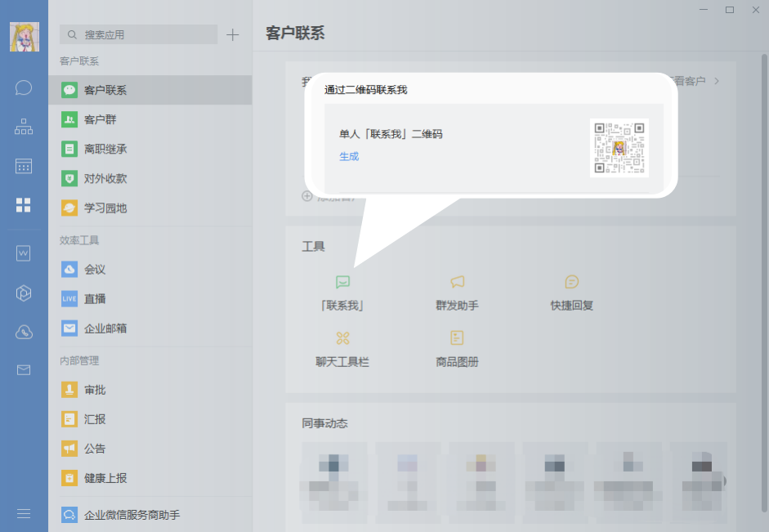The image size is (769, 532).
Task: Open the Docs W icon in sidebar
Action: tap(24, 253)
